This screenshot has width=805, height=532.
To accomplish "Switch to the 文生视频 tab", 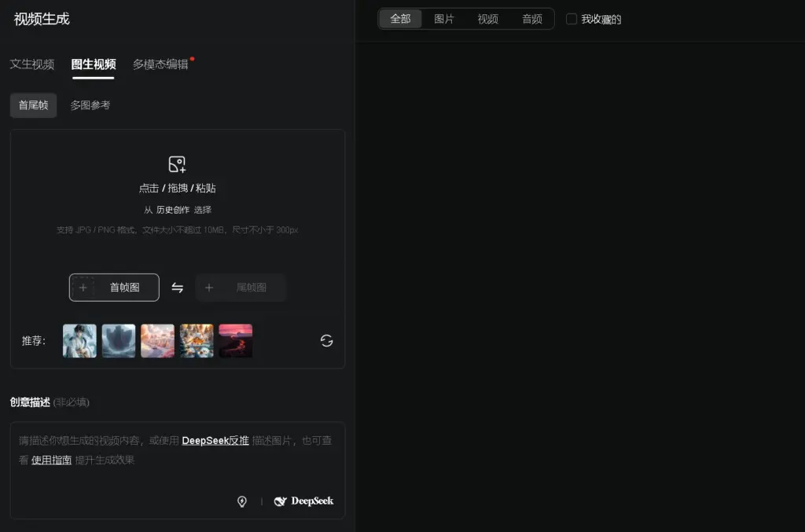I will coord(32,64).
